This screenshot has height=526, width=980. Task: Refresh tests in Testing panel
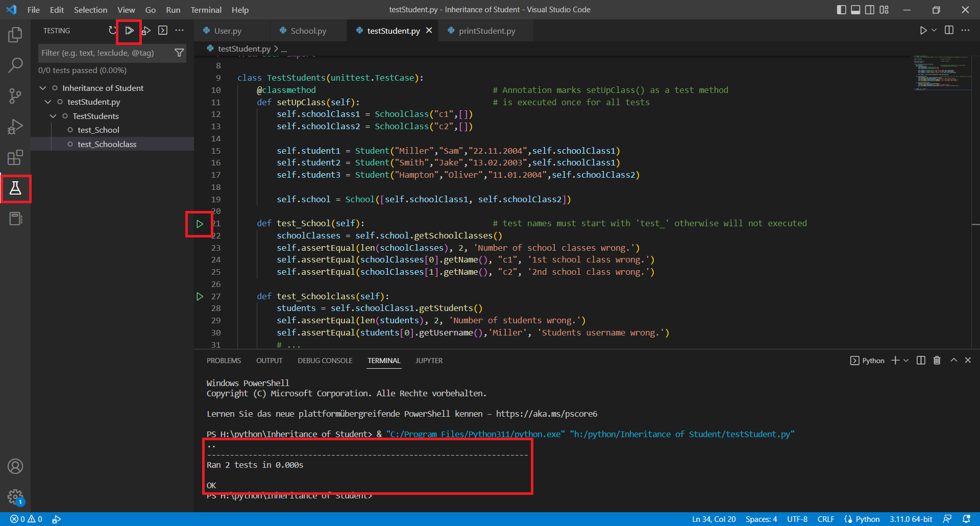(113, 31)
